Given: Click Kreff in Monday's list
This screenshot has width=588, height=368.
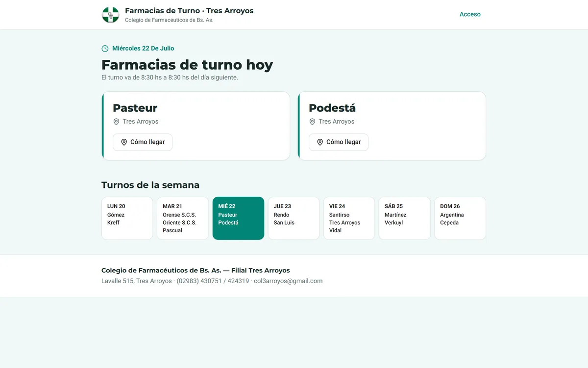Looking at the screenshot, I should pos(113,223).
